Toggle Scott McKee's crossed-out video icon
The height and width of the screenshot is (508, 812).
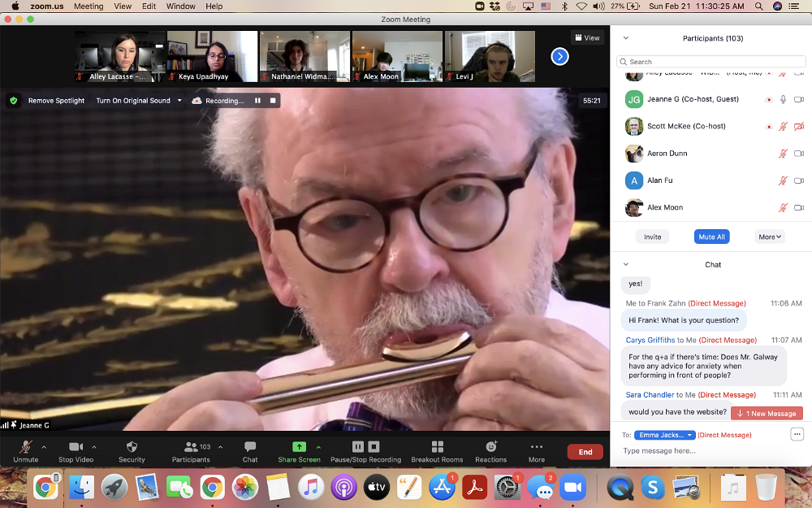pos(799,126)
